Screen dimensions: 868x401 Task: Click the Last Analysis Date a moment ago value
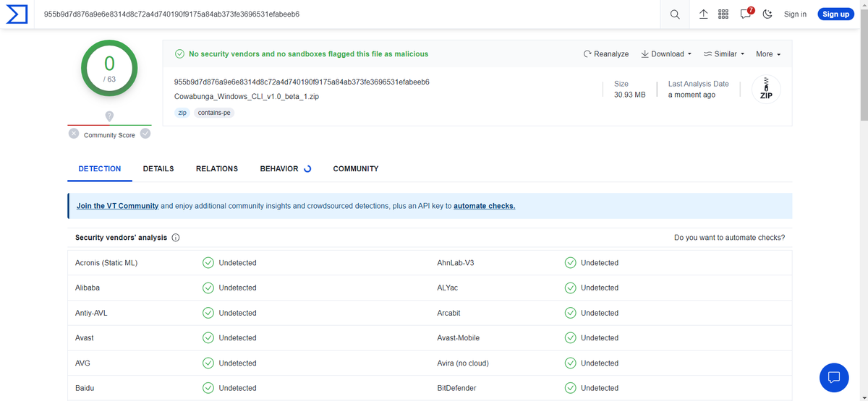pos(692,95)
